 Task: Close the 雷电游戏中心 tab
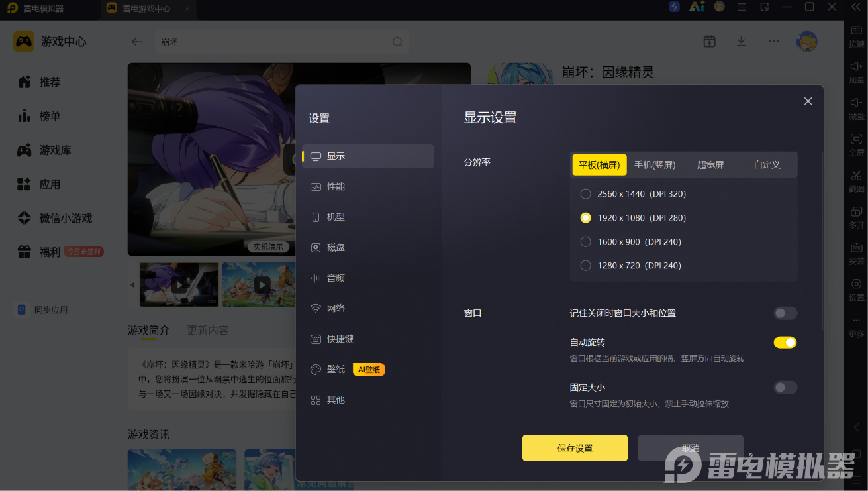click(x=187, y=9)
